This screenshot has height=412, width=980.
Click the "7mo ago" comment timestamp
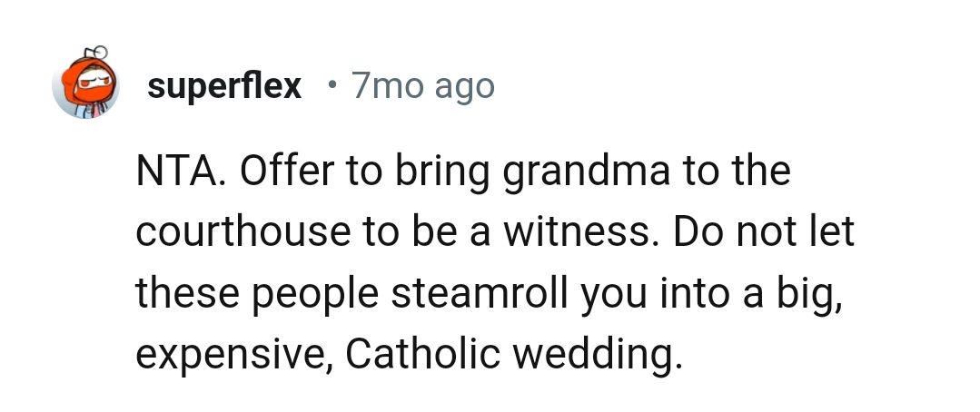click(x=422, y=86)
